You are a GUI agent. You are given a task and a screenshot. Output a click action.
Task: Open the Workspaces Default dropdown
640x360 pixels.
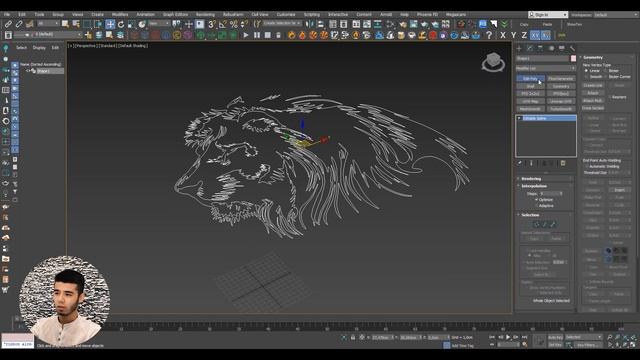click(x=616, y=15)
